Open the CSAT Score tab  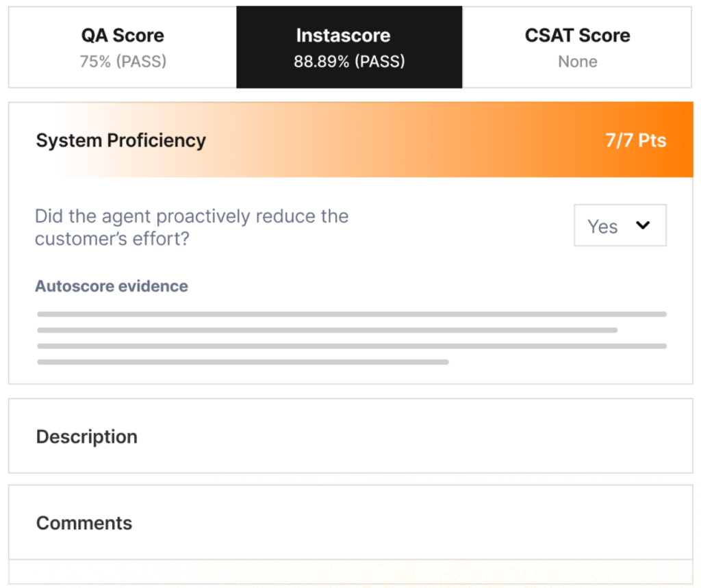pyautogui.click(x=577, y=36)
